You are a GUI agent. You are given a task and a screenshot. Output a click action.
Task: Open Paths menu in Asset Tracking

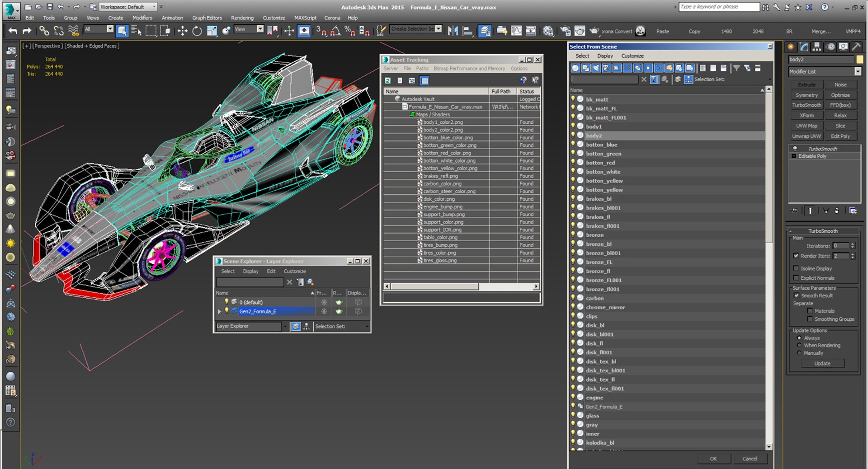(422, 69)
